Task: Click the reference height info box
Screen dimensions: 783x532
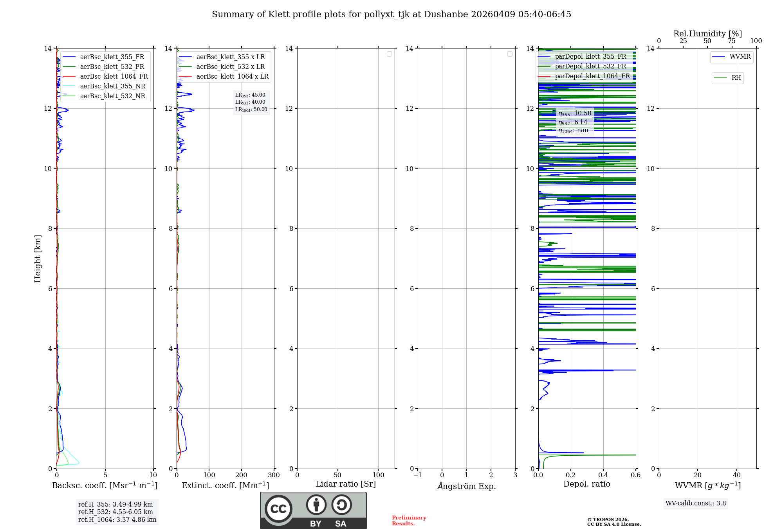Action: (x=117, y=512)
